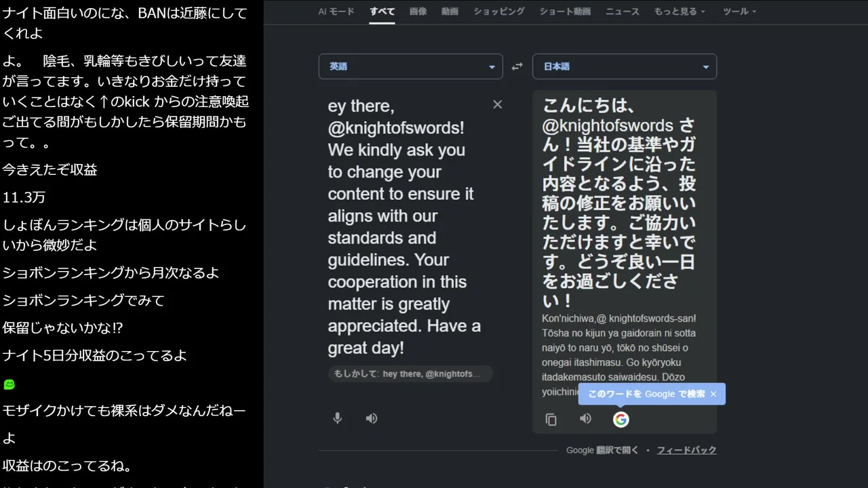Search this word with Google icon
Screen dimensions: 868x488
620,420
